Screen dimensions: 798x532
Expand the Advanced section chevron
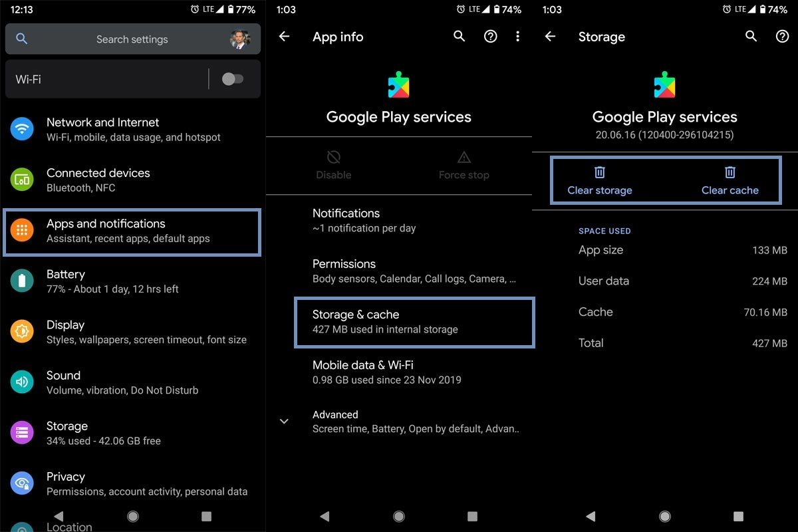coord(284,422)
